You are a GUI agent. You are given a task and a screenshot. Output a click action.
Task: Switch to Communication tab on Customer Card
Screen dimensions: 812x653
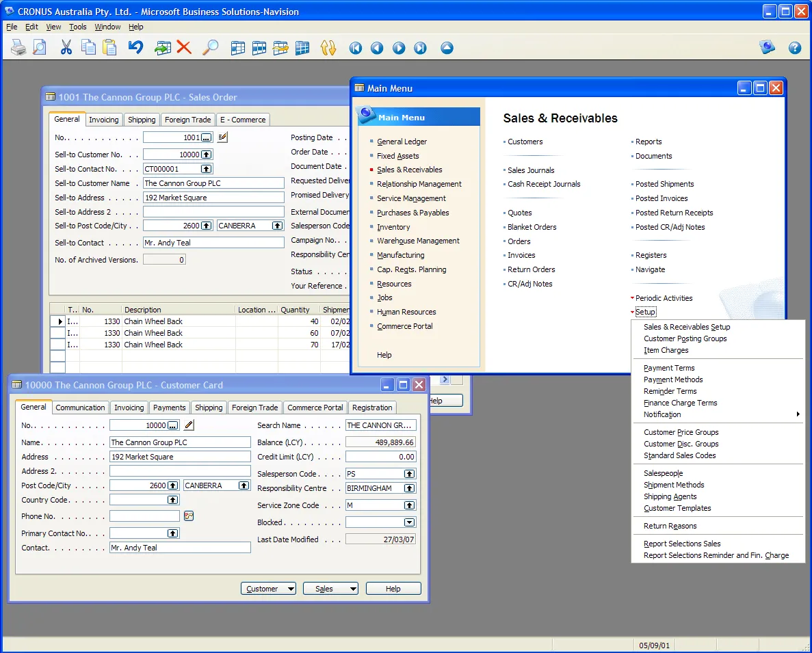(80, 408)
